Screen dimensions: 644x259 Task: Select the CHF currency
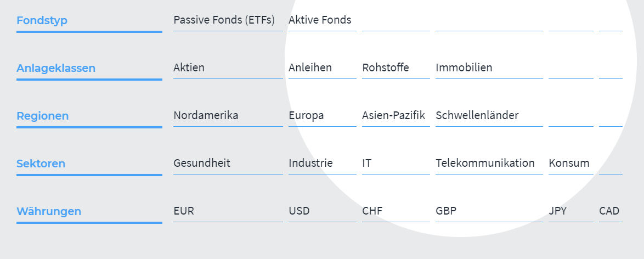coord(372,211)
